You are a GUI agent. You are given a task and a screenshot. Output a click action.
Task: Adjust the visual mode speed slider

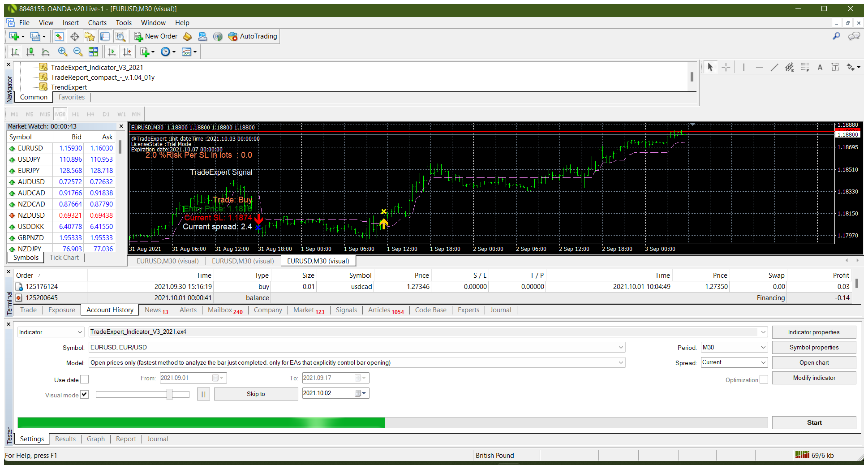[x=169, y=394]
